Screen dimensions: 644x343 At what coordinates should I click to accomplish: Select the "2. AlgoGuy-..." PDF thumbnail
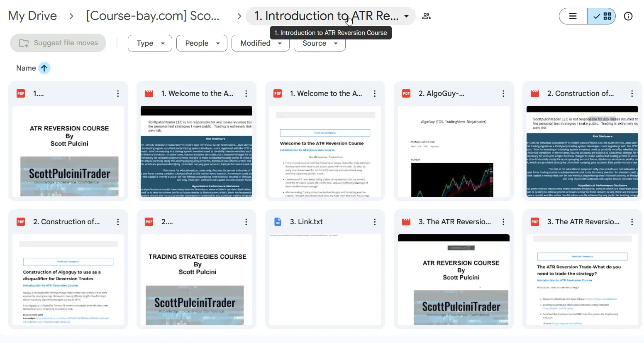click(454, 151)
